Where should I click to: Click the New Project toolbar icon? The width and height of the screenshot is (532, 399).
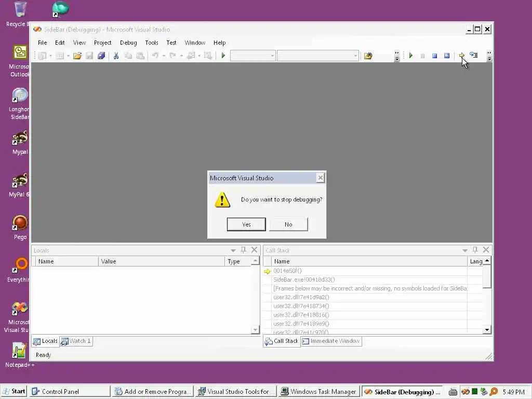coord(43,56)
